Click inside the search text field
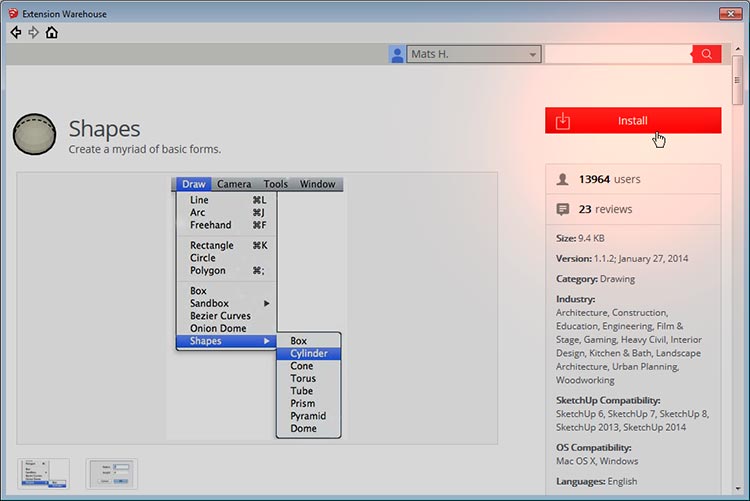 (x=618, y=54)
